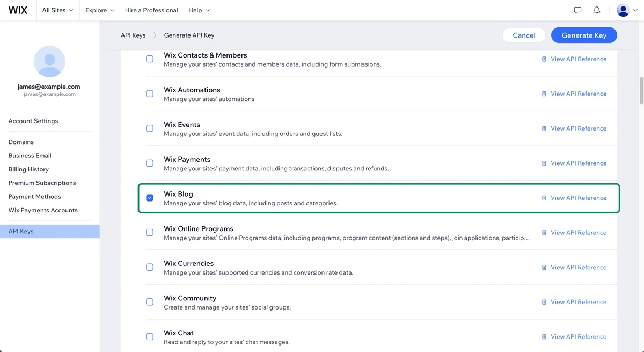
Task: Open Billing History page
Action: point(28,169)
